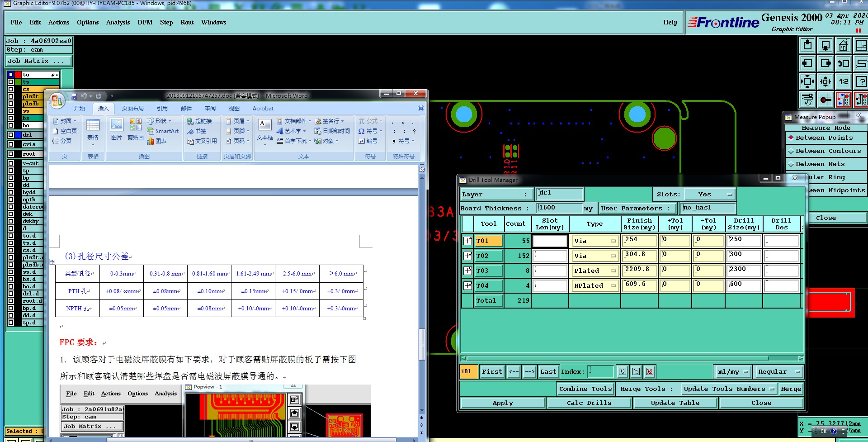Screen dimensions: 868x442
Task: Click the SmartArt button in Word ribbon
Action: coord(163,131)
